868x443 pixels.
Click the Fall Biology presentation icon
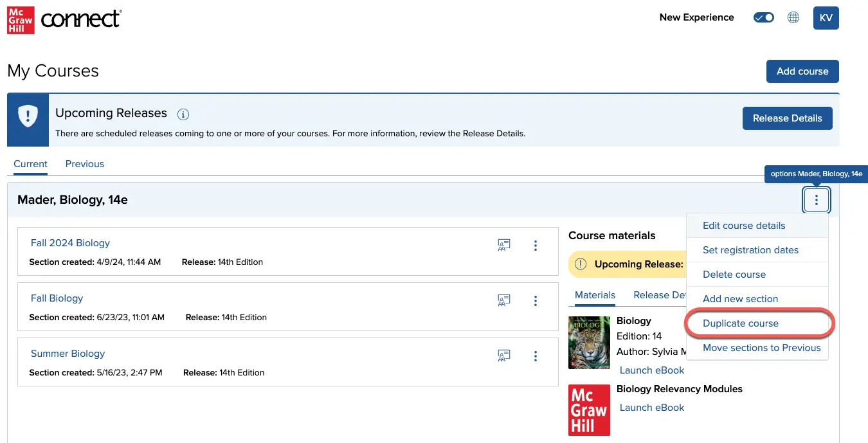[504, 300]
